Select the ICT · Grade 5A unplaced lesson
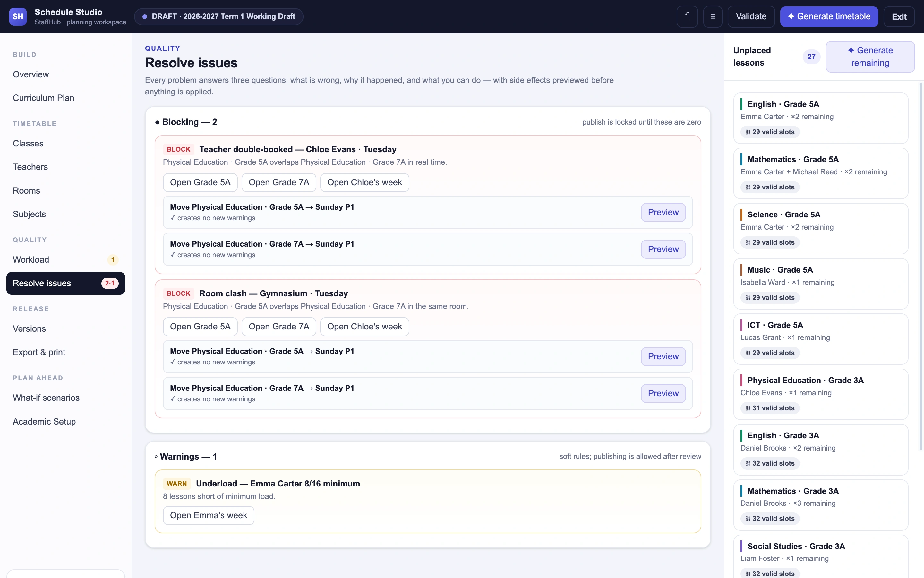Viewport: 924px width, 578px height. pyautogui.click(x=820, y=339)
